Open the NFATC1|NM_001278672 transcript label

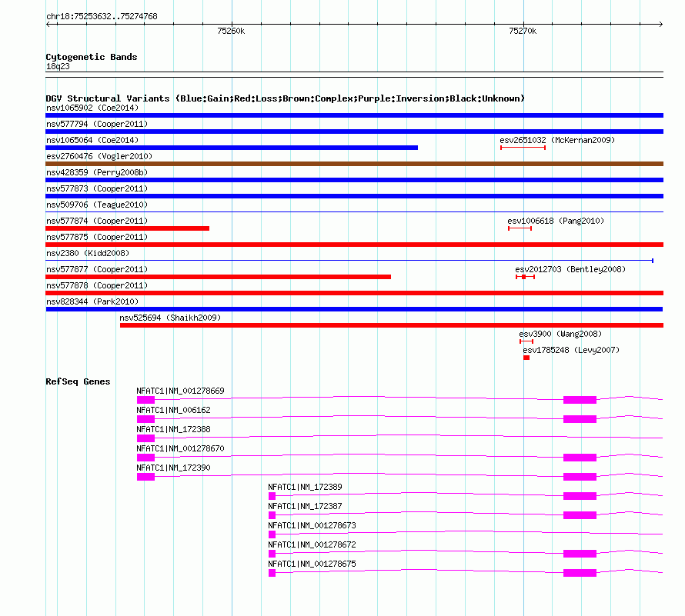coord(312,544)
